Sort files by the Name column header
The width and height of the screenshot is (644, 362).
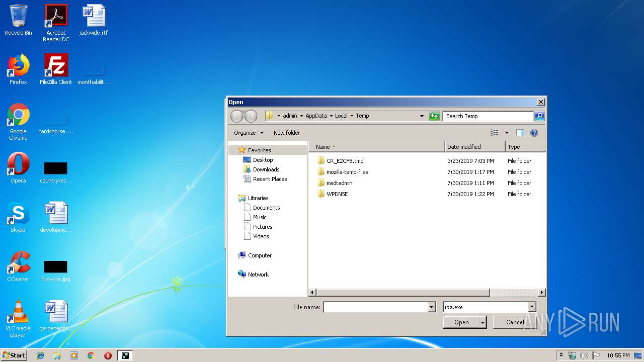pos(377,147)
